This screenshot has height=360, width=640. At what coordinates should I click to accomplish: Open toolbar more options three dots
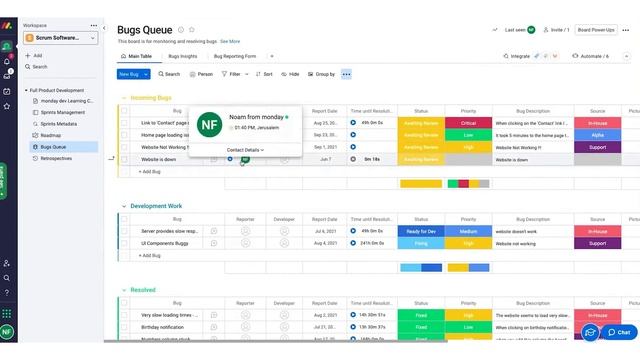point(347,74)
